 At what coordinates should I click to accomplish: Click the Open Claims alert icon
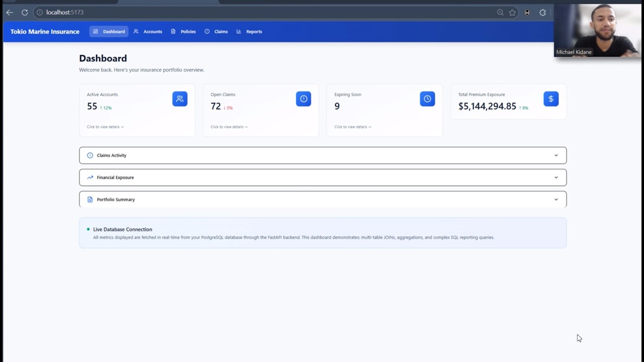coord(303,99)
